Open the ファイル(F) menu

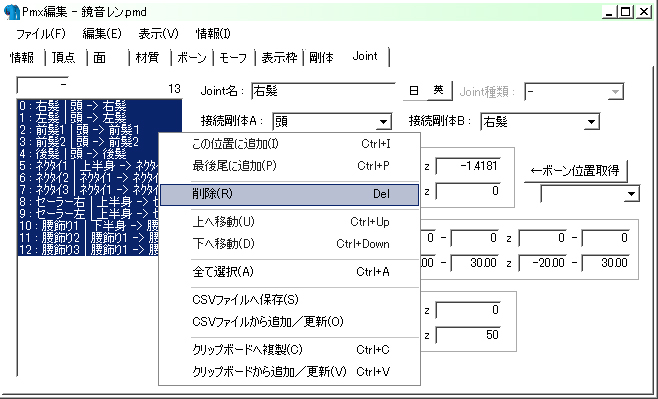pos(41,34)
